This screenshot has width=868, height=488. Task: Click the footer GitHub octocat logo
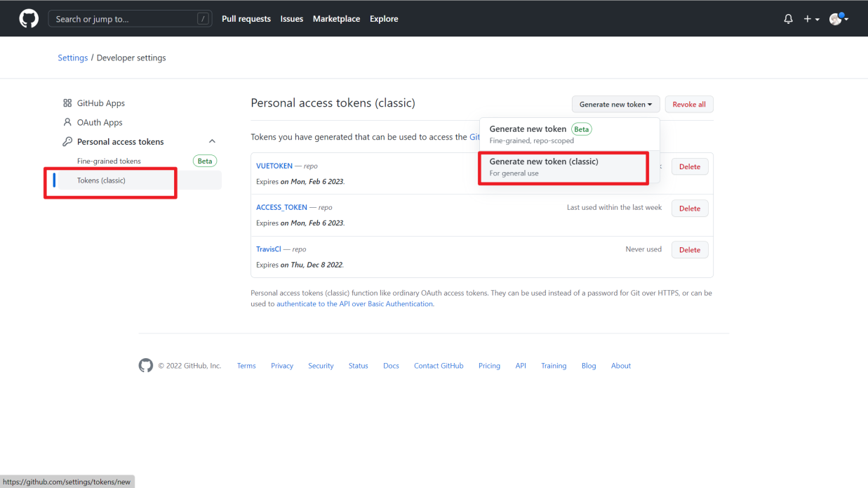(146, 365)
